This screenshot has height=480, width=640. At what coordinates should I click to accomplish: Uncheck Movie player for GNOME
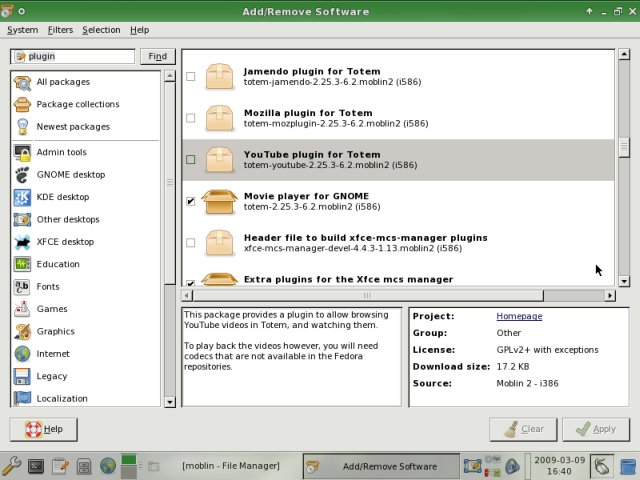191,201
